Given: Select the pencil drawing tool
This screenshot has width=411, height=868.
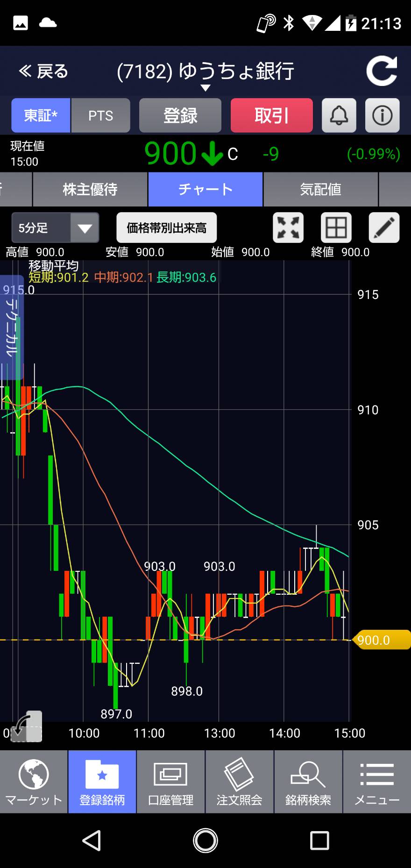Looking at the screenshot, I should (x=384, y=228).
